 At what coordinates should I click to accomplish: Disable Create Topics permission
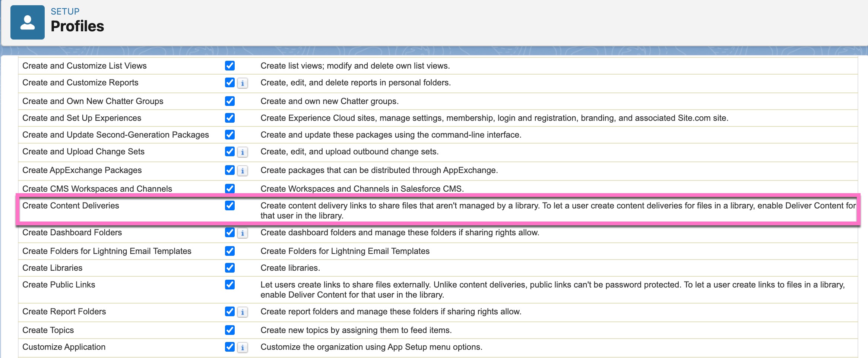pyautogui.click(x=230, y=330)
